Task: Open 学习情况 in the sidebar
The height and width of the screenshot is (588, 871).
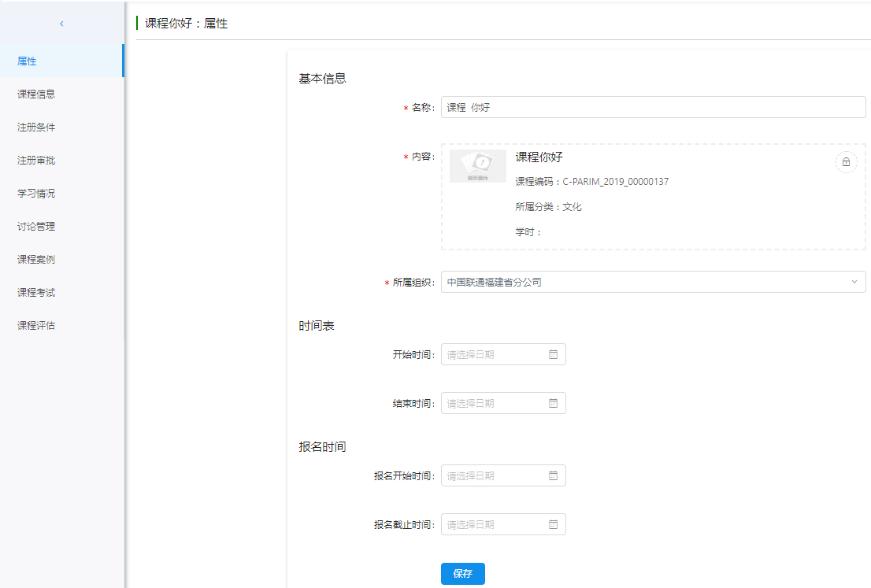Action: [36, 194]
